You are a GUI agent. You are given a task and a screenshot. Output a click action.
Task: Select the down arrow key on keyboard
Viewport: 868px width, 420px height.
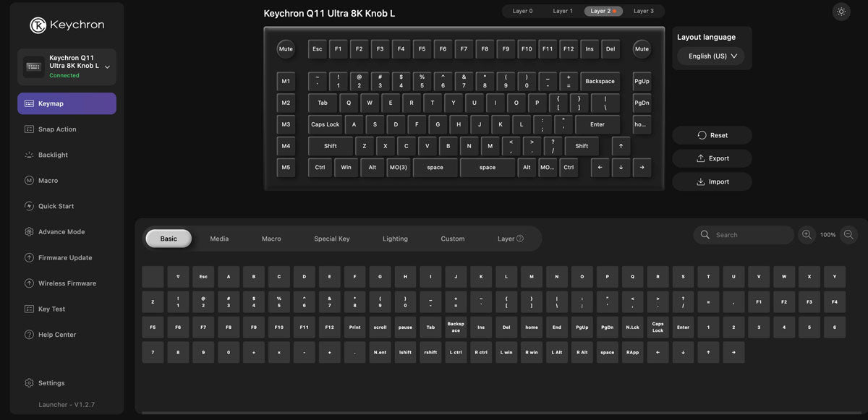tap(621, 168)
